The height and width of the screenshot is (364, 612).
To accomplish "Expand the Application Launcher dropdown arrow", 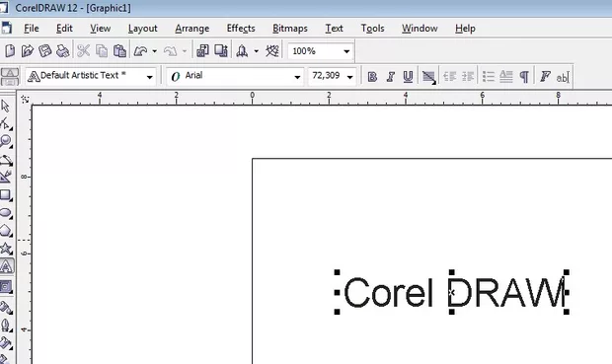I will click(257, 51).
